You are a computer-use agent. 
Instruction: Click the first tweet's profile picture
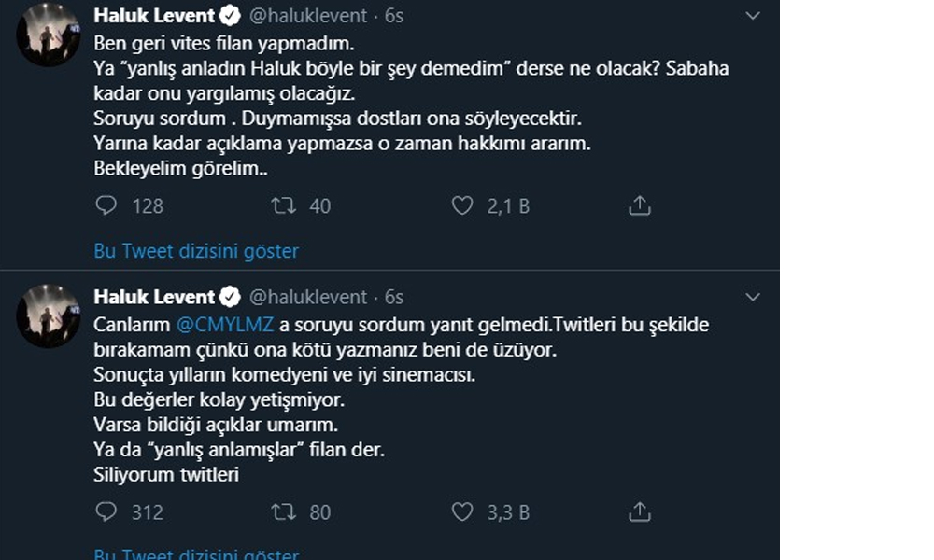(49, 35)
